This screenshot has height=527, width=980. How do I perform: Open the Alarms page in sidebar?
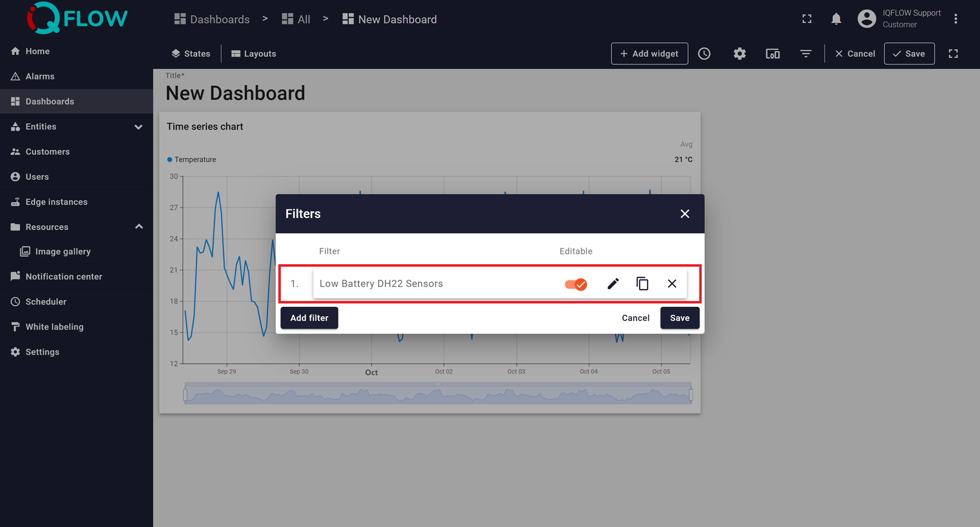tap(40, 76)
